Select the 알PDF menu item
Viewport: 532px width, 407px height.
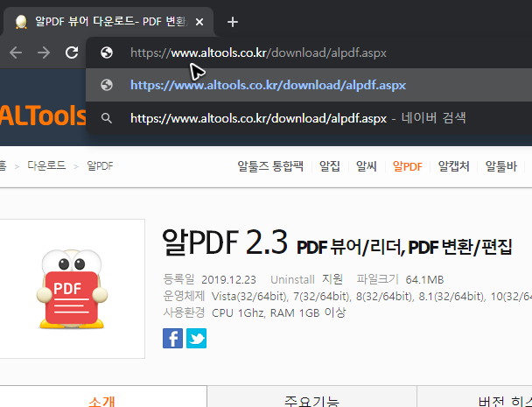click(x=408, y=166)
